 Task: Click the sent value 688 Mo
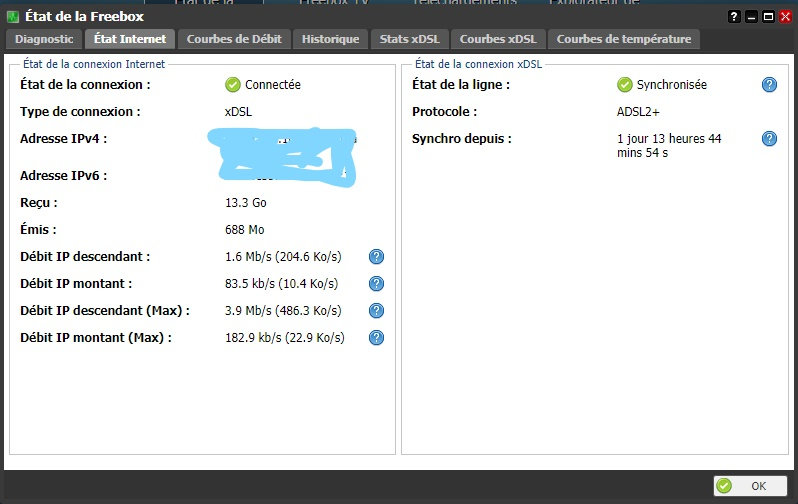pos(245,230)
